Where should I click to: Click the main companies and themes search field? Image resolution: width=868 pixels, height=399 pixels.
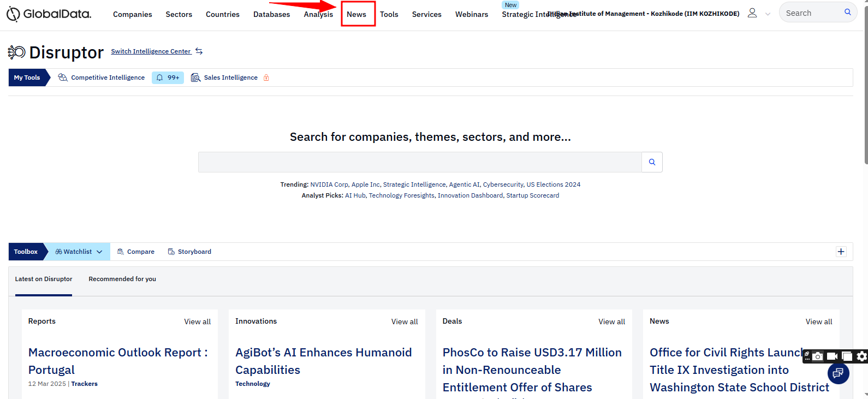419,162
